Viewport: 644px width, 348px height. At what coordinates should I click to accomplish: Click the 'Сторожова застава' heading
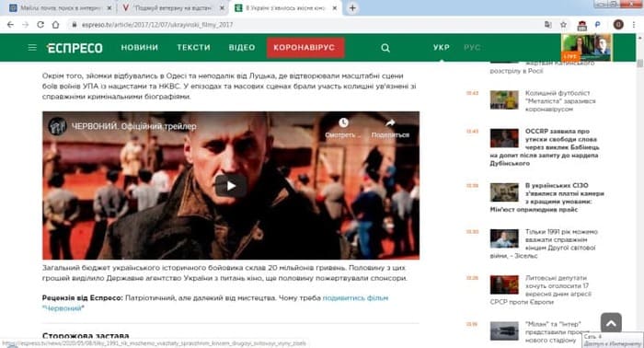pyautogui.click(x=86, y=336)
